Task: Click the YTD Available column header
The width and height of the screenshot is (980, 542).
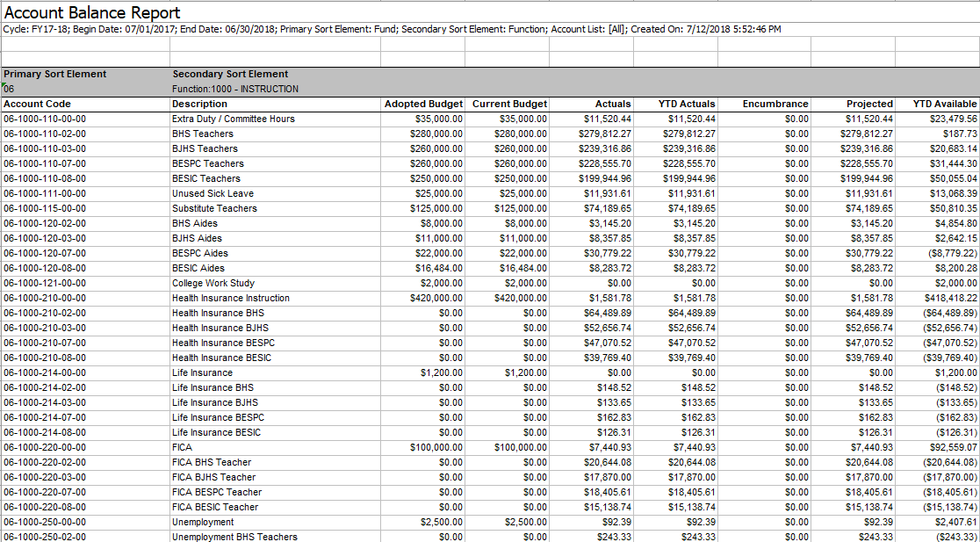Action: click(945, 104)
